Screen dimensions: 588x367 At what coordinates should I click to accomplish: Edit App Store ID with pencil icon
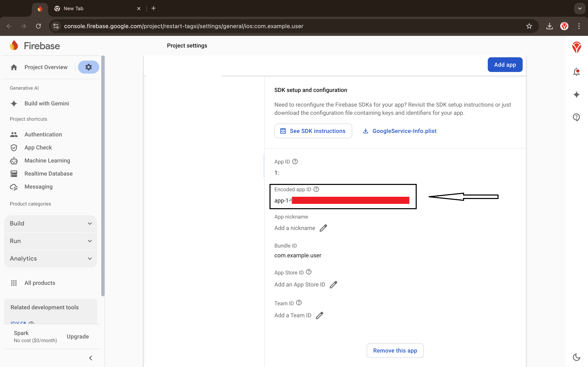(x=333, y=284)
